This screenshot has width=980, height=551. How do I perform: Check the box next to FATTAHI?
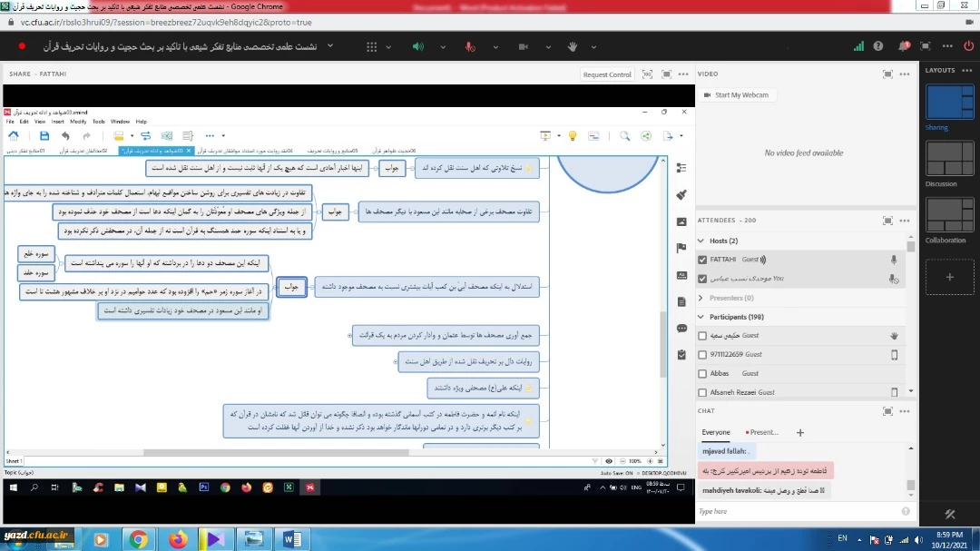tap(702, 260)
